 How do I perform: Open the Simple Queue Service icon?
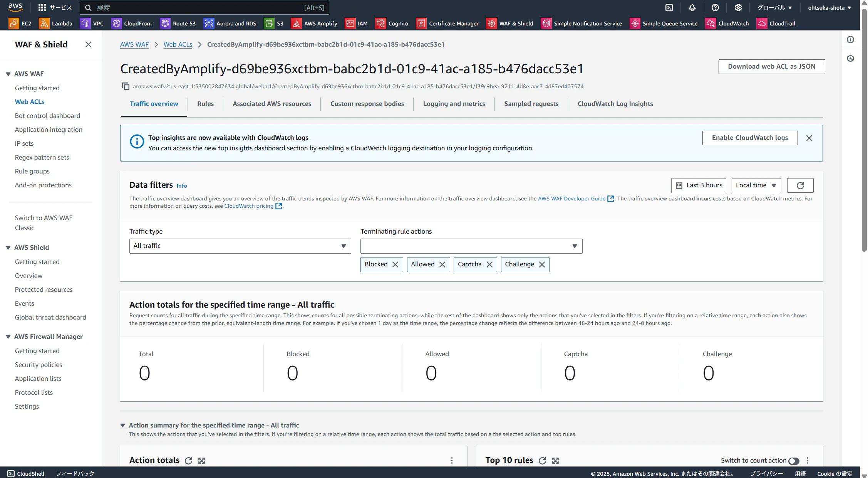(x=635, y=24)
